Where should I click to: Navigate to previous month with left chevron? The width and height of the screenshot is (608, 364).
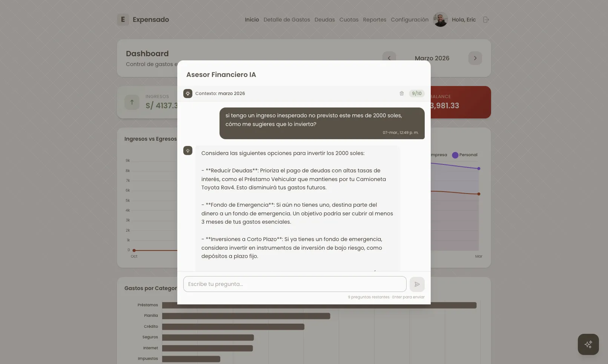(x=389, y=58)
